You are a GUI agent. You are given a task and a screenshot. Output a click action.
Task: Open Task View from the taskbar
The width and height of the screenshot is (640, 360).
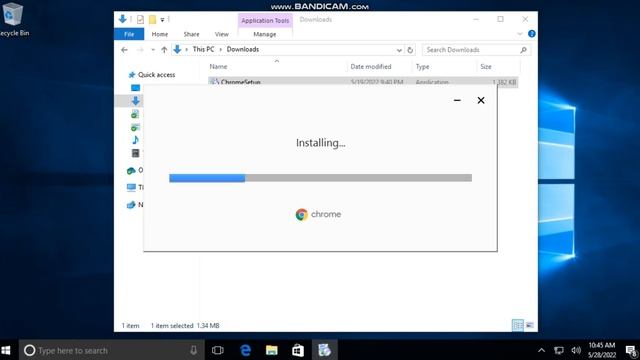point(218,350)
